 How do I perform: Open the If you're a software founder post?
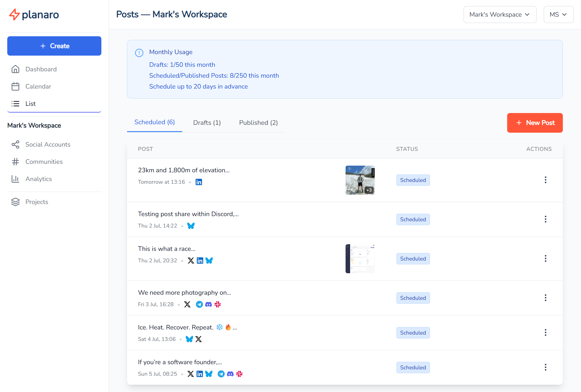coord(180,362)
